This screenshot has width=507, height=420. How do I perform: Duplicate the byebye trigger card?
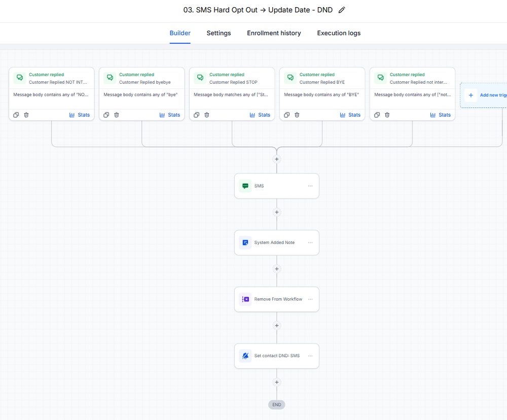click(106, 115)
